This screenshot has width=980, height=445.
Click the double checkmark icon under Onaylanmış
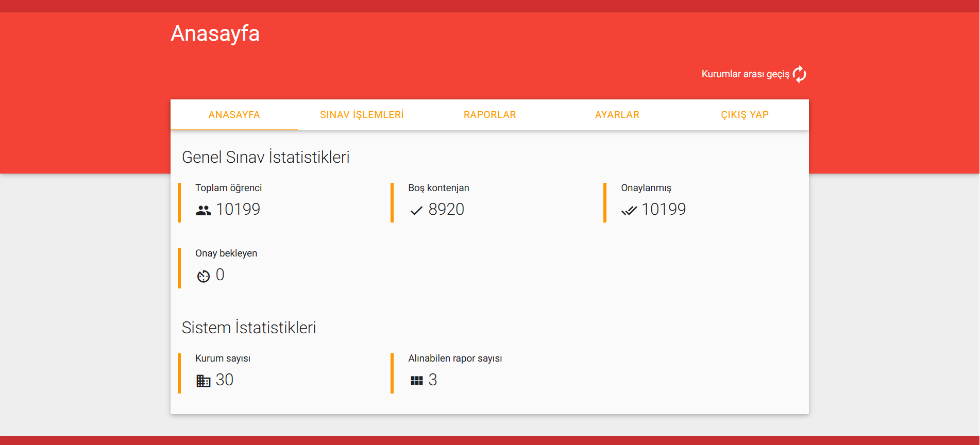629,210
